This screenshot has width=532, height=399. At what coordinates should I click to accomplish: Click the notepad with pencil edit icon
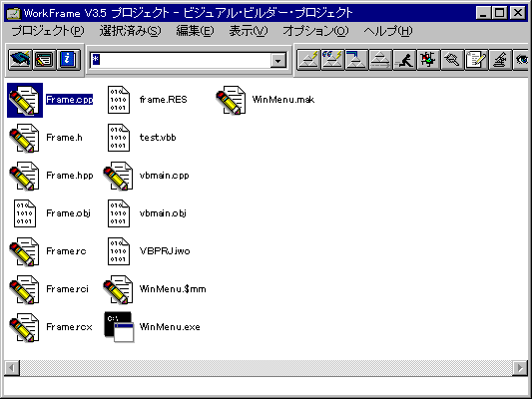(477, 60)
